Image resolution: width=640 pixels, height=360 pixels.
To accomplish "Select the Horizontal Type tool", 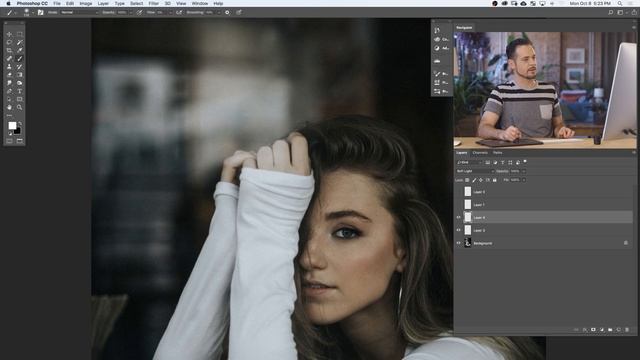I will click(20, 91).
